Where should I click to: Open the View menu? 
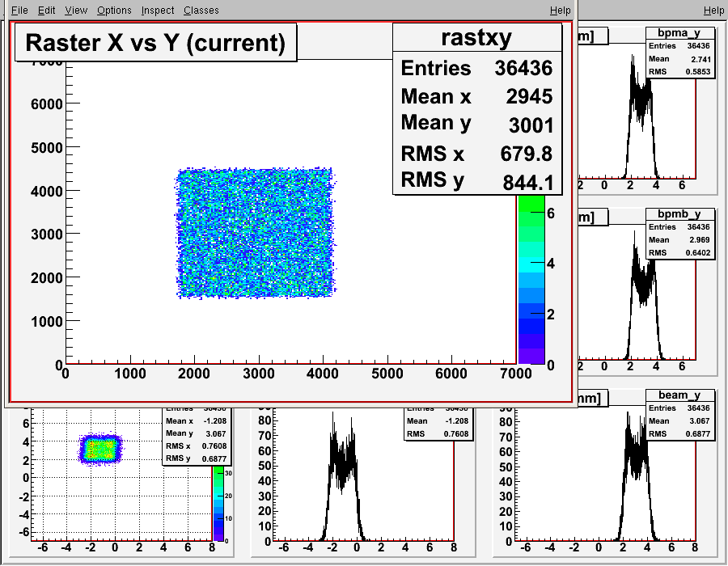point(76,11)
